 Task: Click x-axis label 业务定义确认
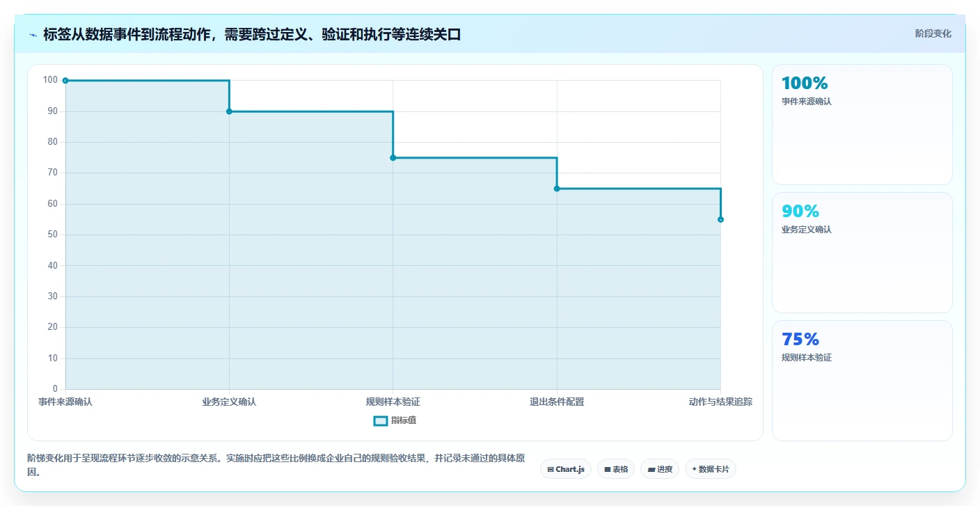tap(229, 402)
